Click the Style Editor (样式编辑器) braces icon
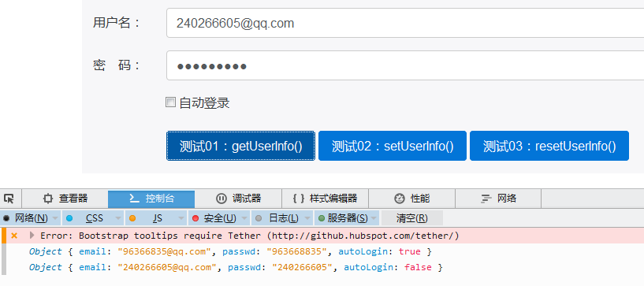The image size is (644, 286). [299, 199]
